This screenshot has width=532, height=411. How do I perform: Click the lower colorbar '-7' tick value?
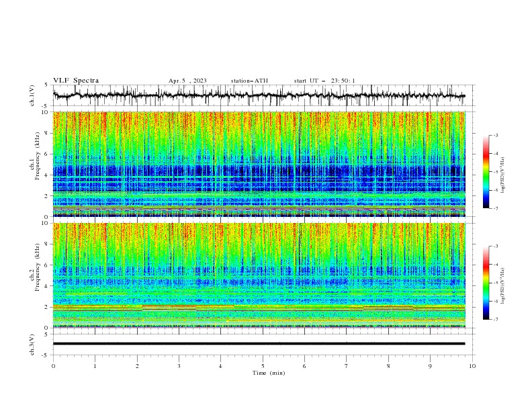(x=495, y=320)
